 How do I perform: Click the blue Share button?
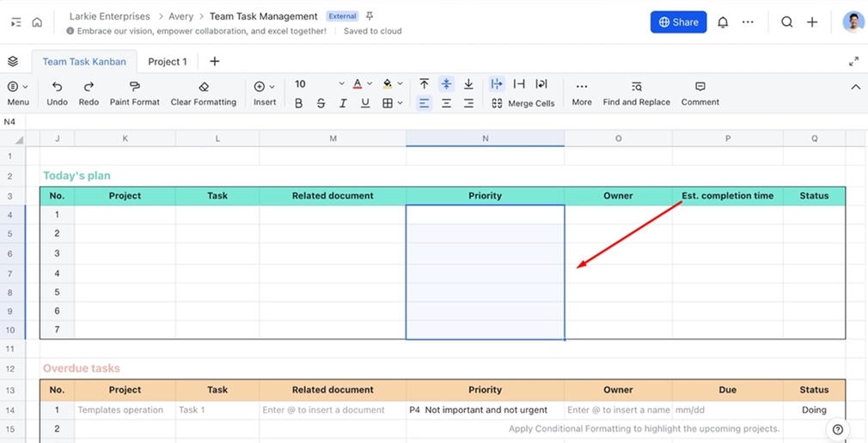(678, 22)
